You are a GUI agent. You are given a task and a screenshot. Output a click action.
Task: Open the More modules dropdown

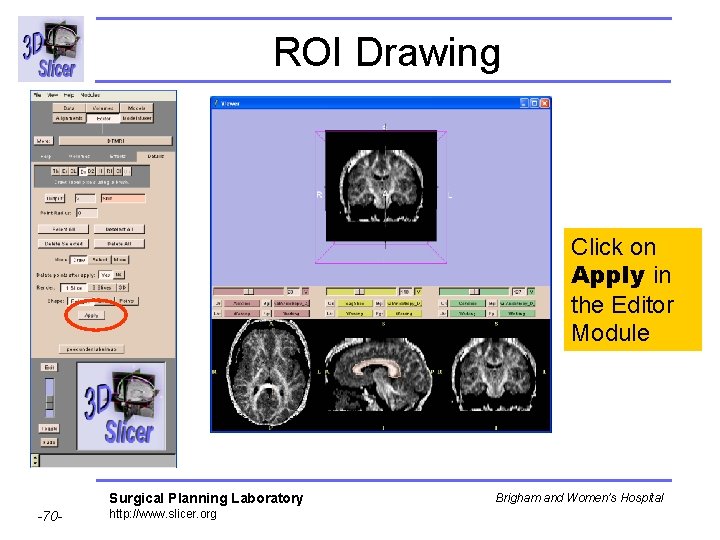pos(43,141)
